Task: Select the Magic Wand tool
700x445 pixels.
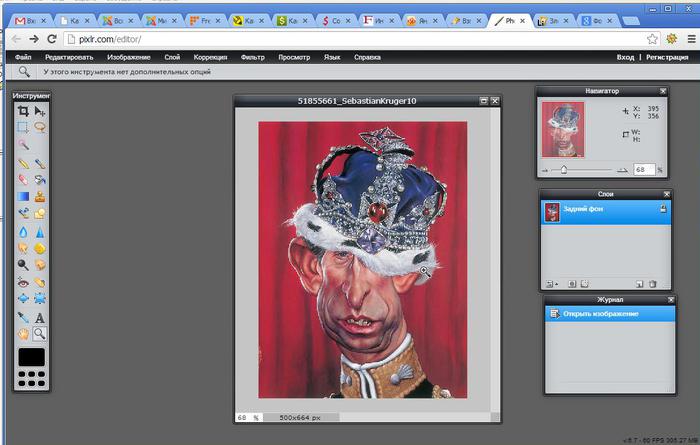Action: coord(23,144)
